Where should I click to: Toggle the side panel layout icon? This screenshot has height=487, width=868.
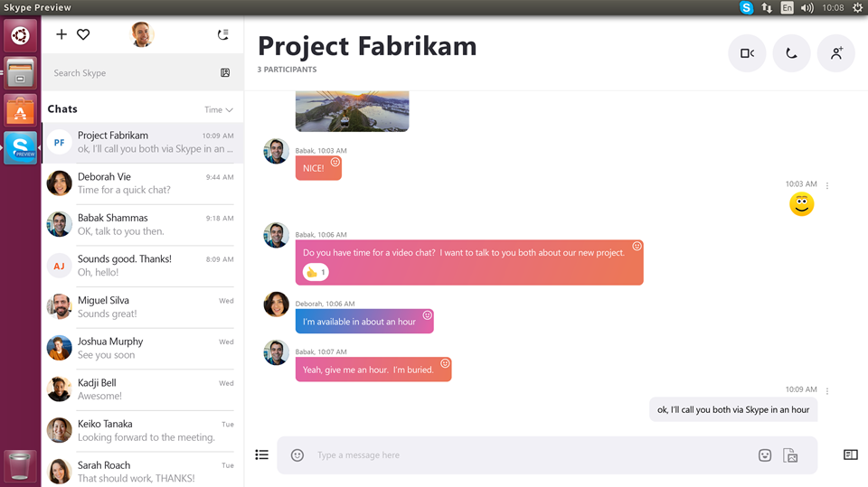[850, 454]
